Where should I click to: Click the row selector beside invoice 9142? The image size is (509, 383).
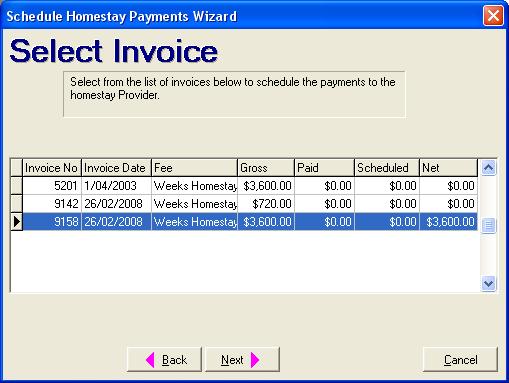16,204
